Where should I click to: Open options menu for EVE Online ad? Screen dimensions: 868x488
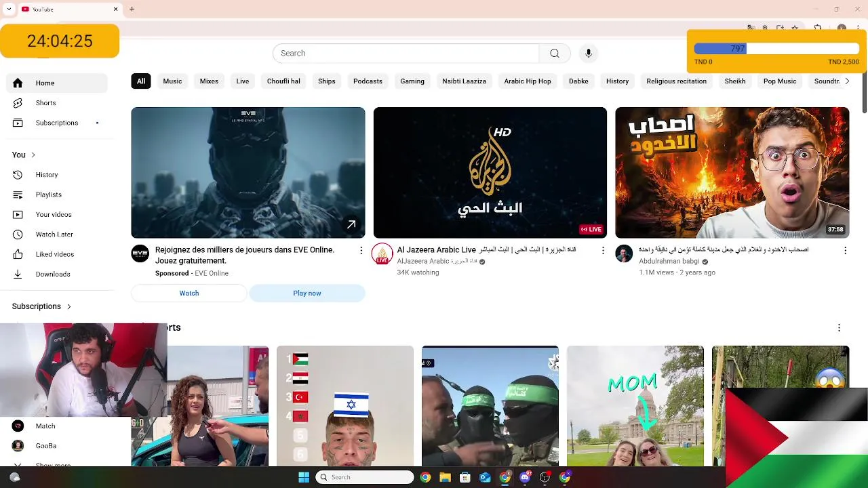361,251
